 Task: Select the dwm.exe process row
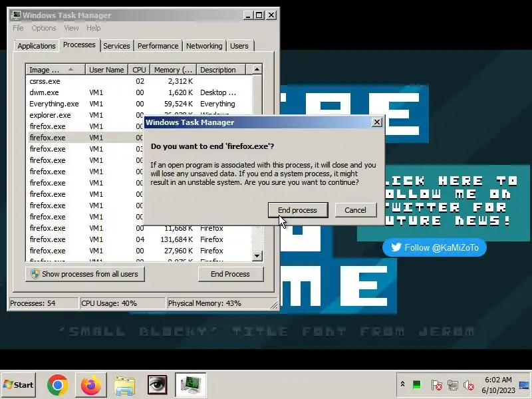point(139,92)
